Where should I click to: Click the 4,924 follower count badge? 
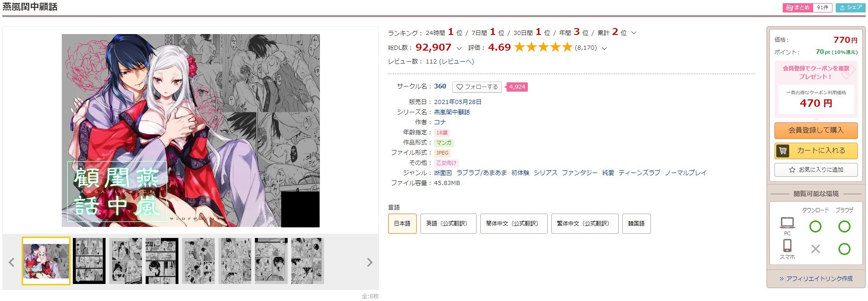(x=517, y=87)
